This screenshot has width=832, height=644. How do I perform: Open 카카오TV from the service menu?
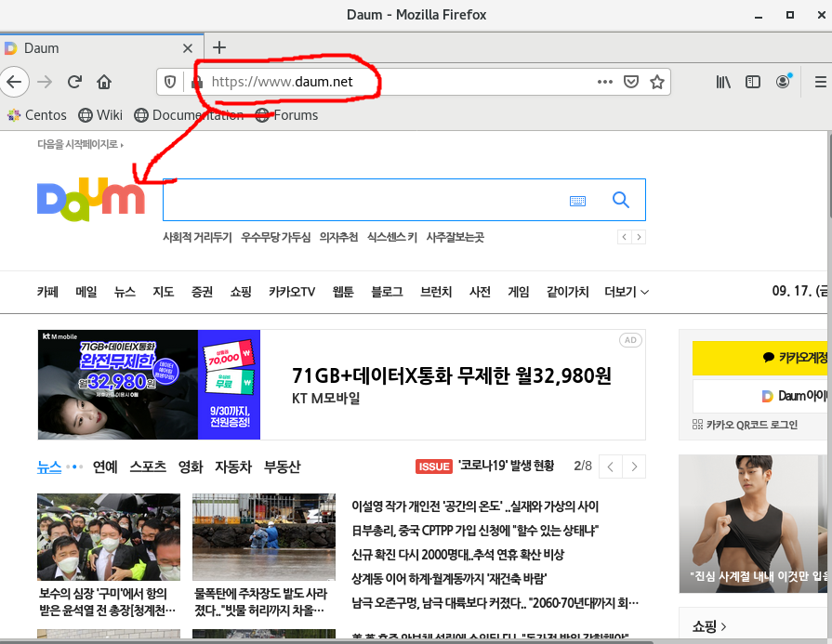[292, 292]
